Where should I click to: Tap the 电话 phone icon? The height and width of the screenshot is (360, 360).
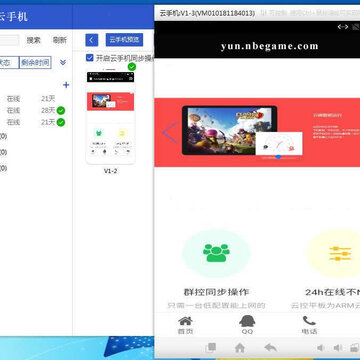309,321
